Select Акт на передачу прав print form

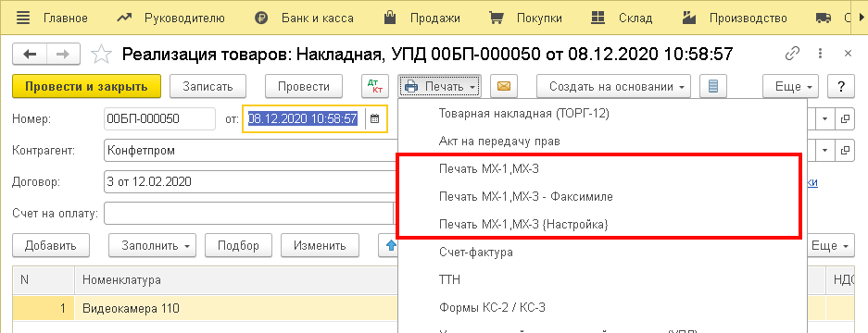tap(499, 141)
